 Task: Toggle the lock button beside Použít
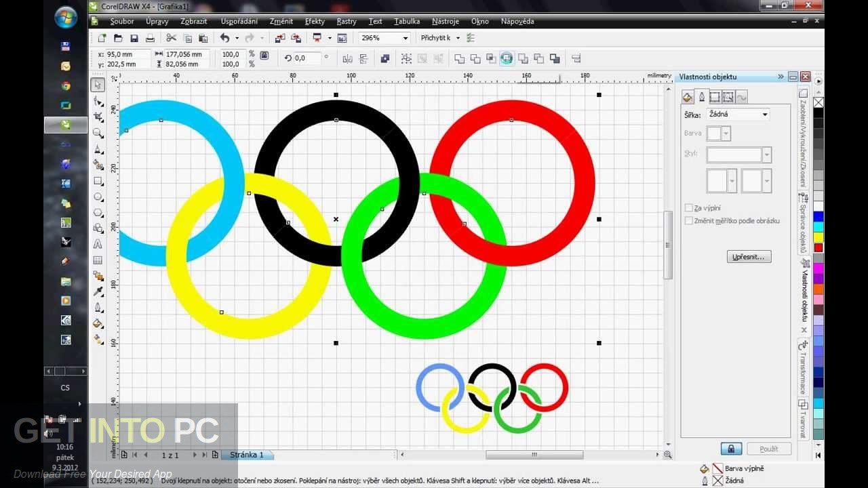pos(730,449)
